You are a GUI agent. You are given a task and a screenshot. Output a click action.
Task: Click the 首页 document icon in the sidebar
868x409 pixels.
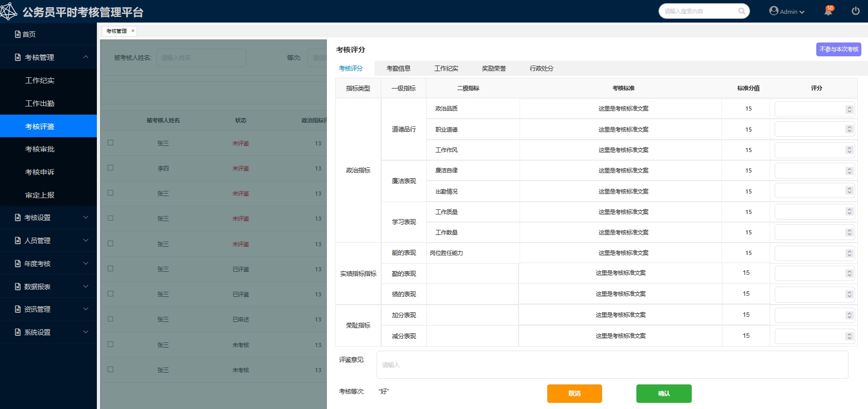[18, 34]
